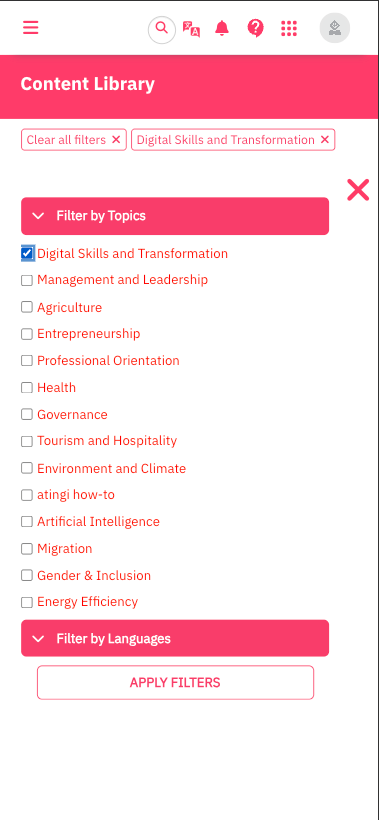Select the Entrepreneurship topic label
Image resolution: width=379 pixels, height=820 pixels.
88,334
